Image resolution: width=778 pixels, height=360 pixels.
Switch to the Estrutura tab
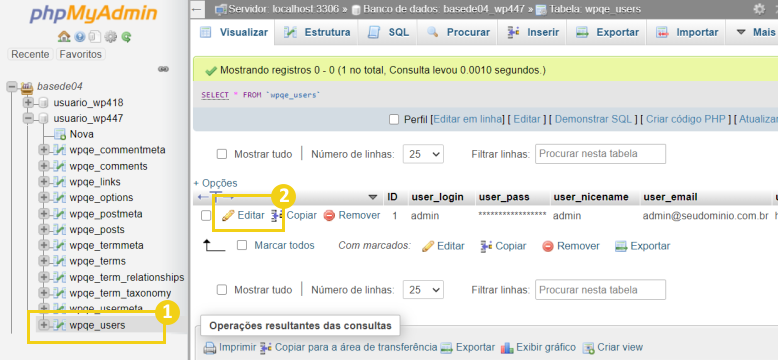(x=317, y=32)
